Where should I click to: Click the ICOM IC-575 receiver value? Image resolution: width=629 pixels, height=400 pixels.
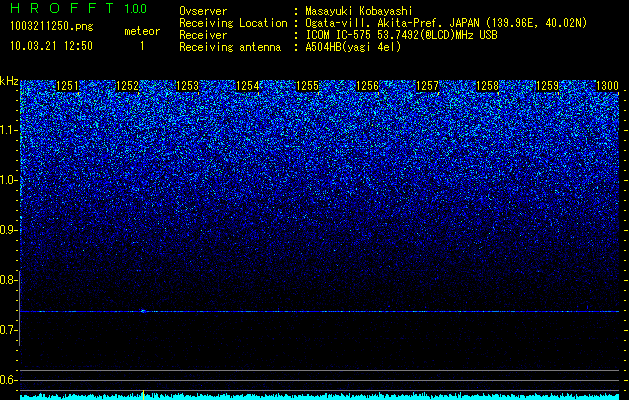pyautogui.click(x=401, y=35)
